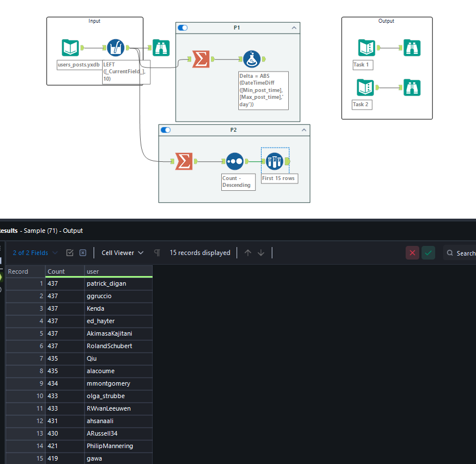Disable the P2 container with its toggle
Viewport: 476px width, 464px height.
coord(166,130)
